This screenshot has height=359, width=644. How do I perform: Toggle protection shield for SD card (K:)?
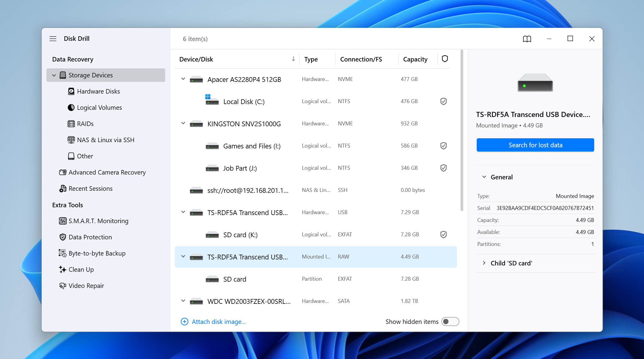[x=443, y=235]
